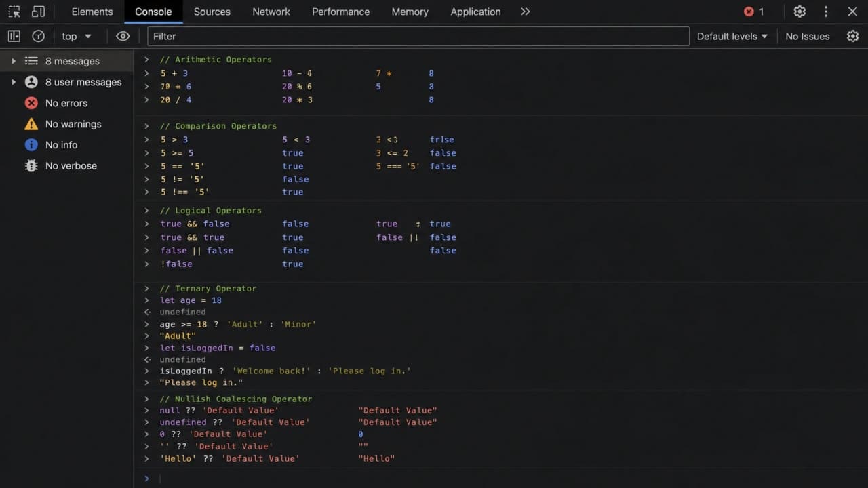Click the "0 ?? 'Default Value'" line
868x488 pixels.
(x=213, y=434)
